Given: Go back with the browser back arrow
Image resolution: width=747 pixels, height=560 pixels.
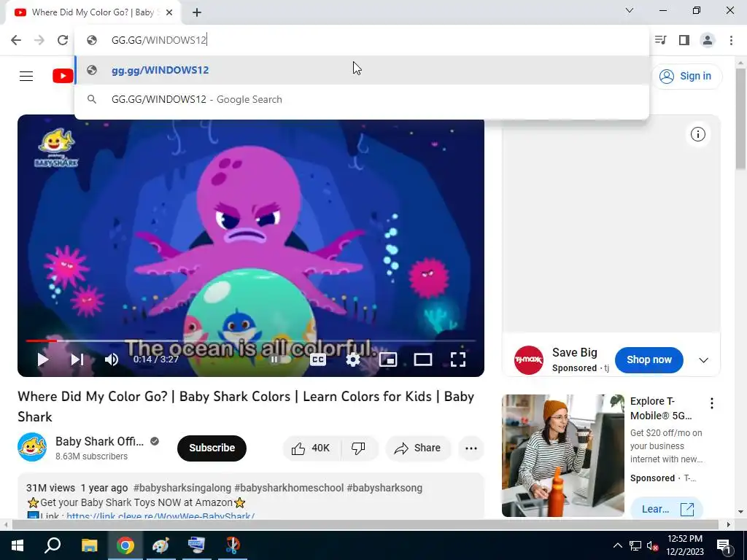Looking at the screenshot, I should click(16, 40).
